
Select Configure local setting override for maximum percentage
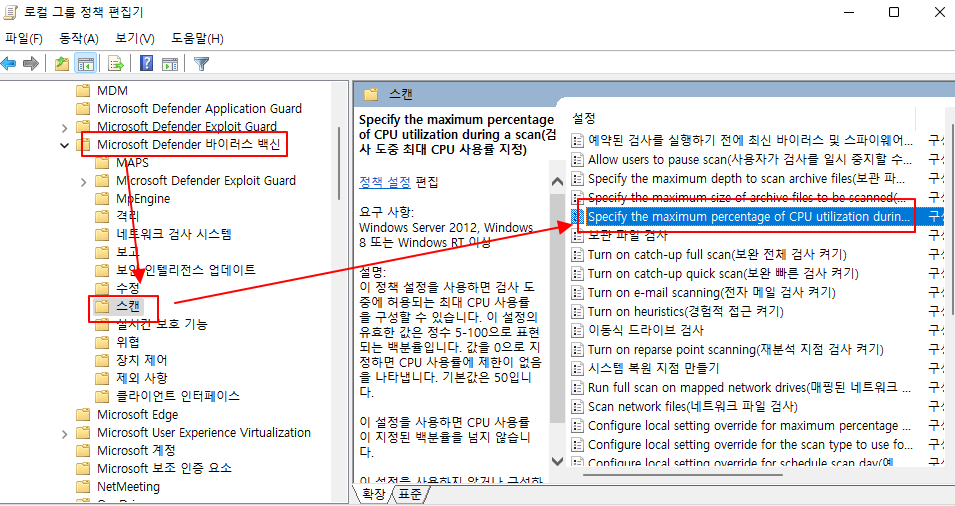(742, 426)
